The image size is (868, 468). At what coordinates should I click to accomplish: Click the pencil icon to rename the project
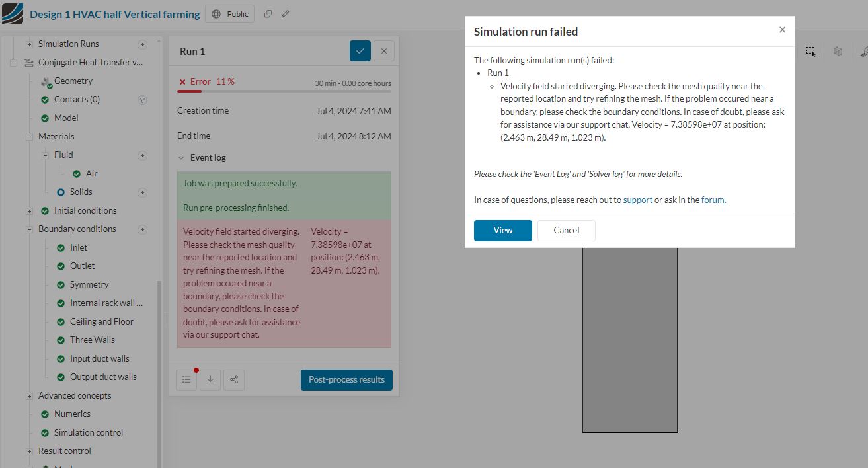pos(285,13)
